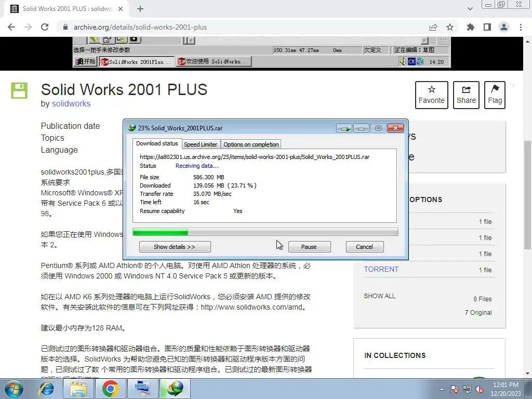Click the green floppy software icon
The height and width of the screenshot is (399, 532).
tap(19, 90)
